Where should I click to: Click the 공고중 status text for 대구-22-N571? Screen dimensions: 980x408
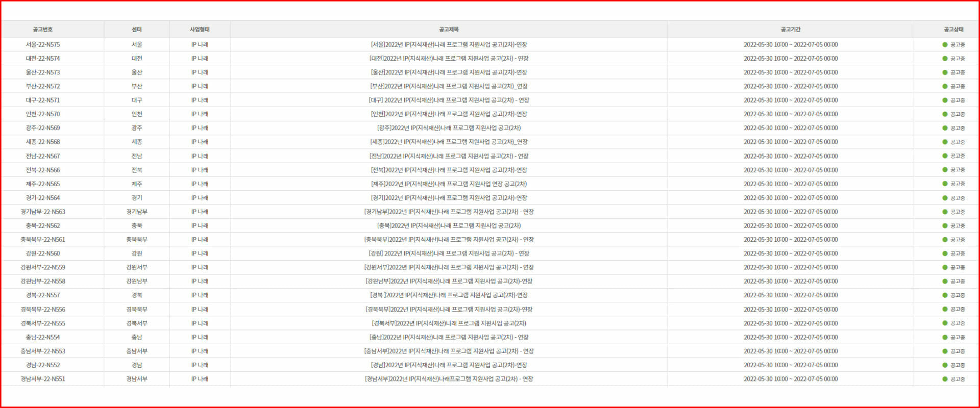[957, 100]
